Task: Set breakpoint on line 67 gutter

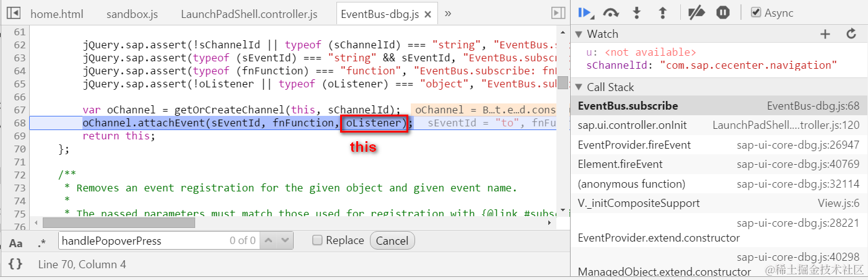Action: pyautogui.click(x=19, y=110)
